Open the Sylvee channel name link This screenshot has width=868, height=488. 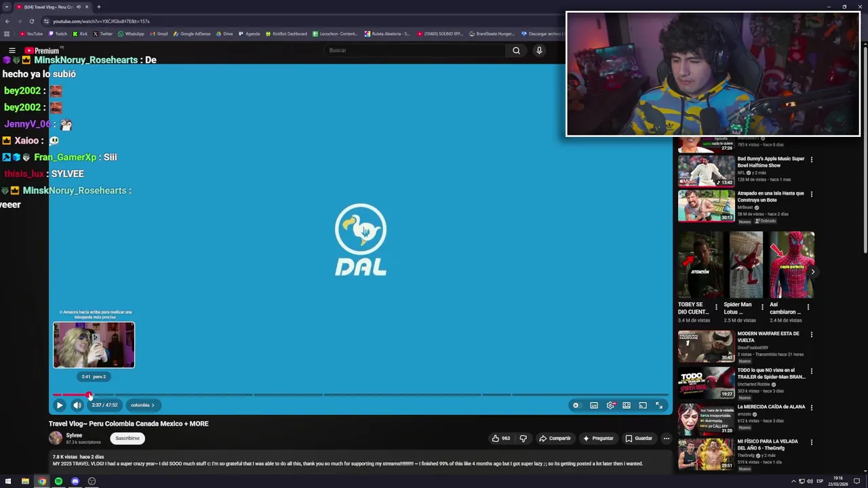click(74, 435)
